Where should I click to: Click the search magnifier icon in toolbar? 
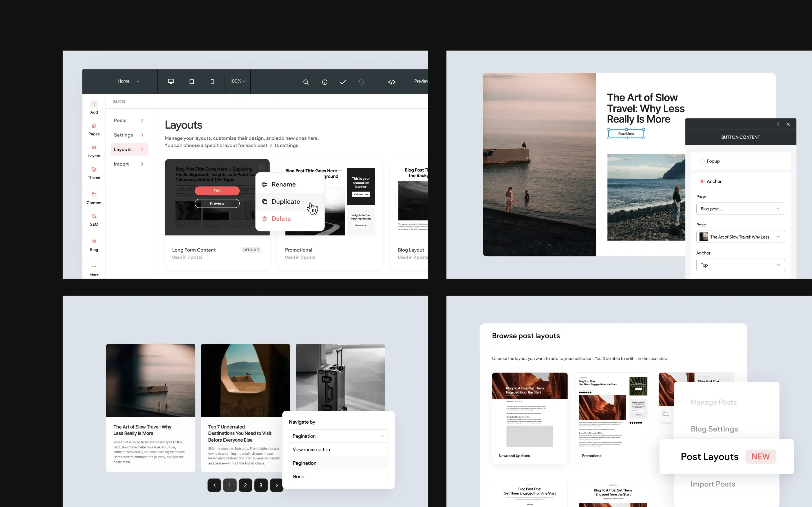coord(306,82)
